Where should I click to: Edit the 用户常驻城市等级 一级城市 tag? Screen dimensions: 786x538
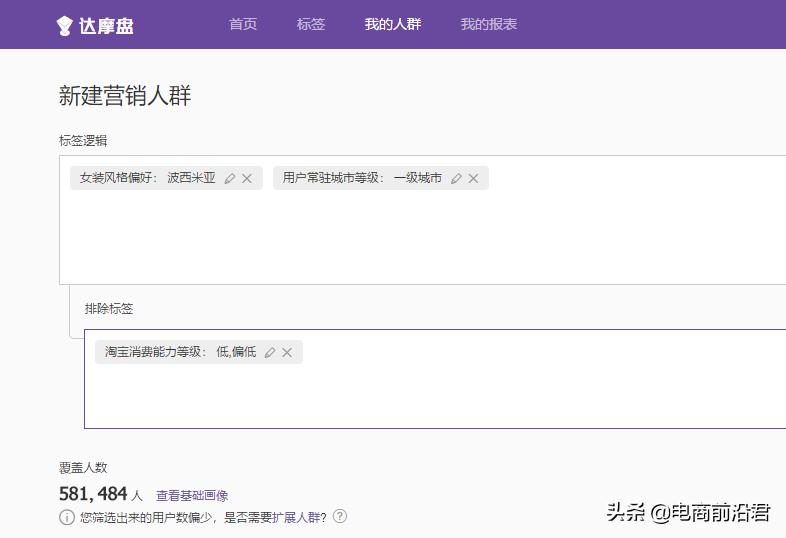(456, 178)
